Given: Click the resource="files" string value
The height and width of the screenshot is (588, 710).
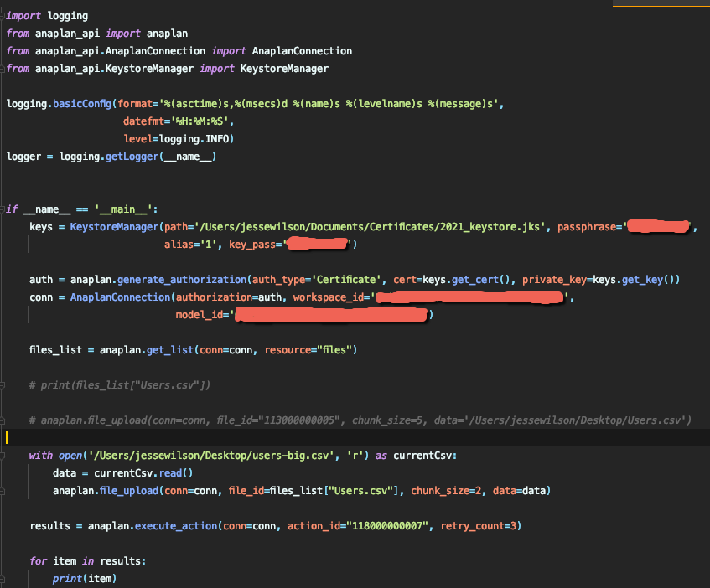Looking at the screenshot, I should coord(334,350).
